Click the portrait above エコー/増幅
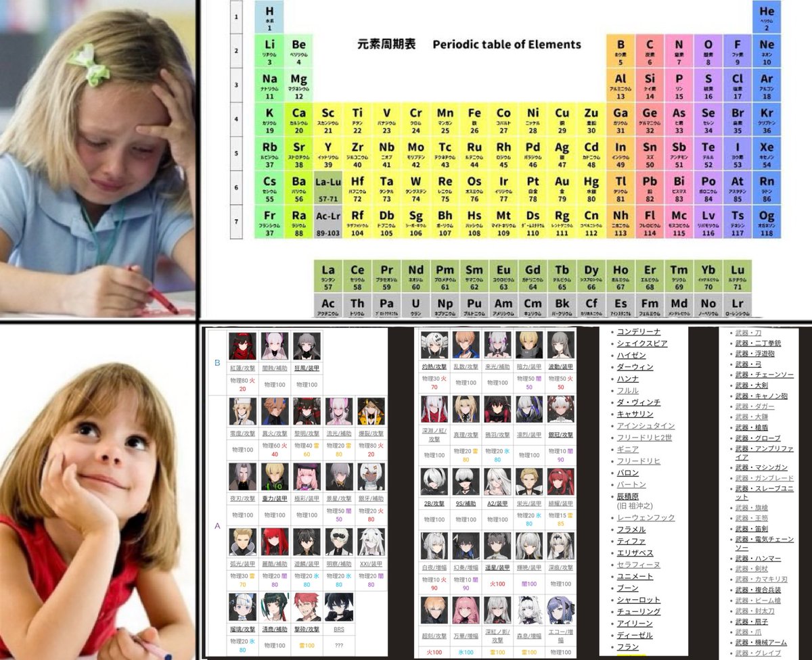 pos(561,609)
